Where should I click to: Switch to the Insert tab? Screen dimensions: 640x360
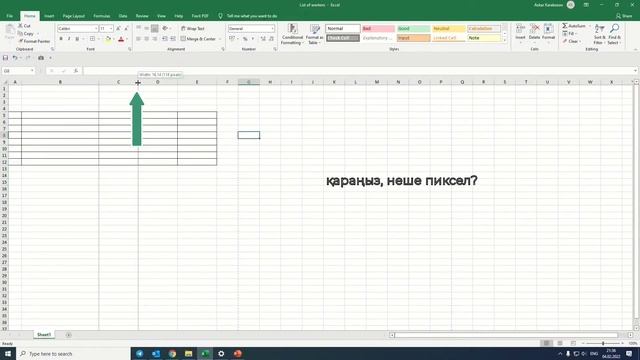(x=49, y=16)
